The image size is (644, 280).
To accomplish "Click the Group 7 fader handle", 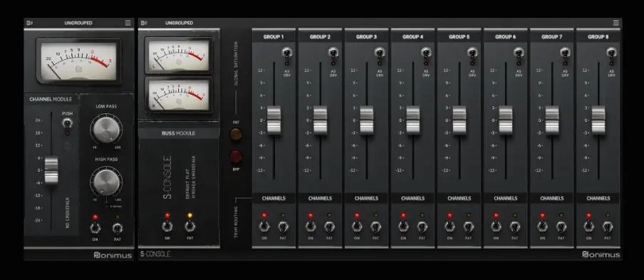I will pyautogui.click(x=552, y=120).
